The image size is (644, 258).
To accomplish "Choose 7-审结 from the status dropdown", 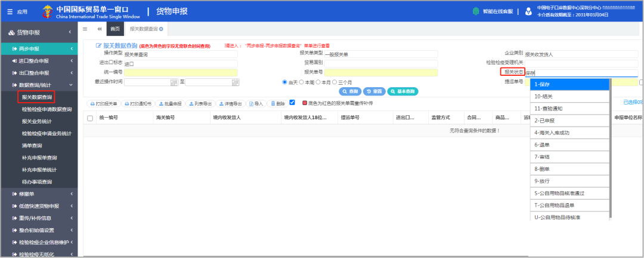I will point(569,157).
